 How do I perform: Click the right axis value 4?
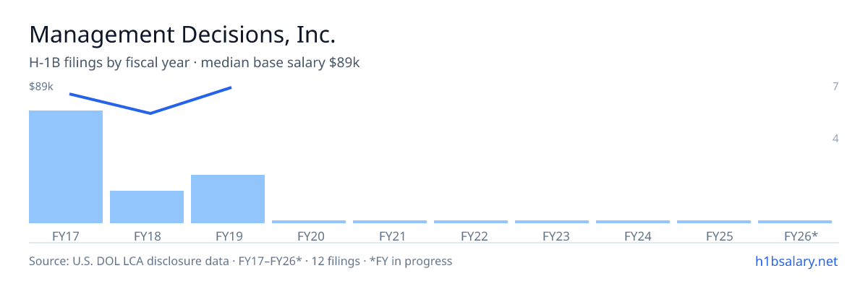[835, 138]
